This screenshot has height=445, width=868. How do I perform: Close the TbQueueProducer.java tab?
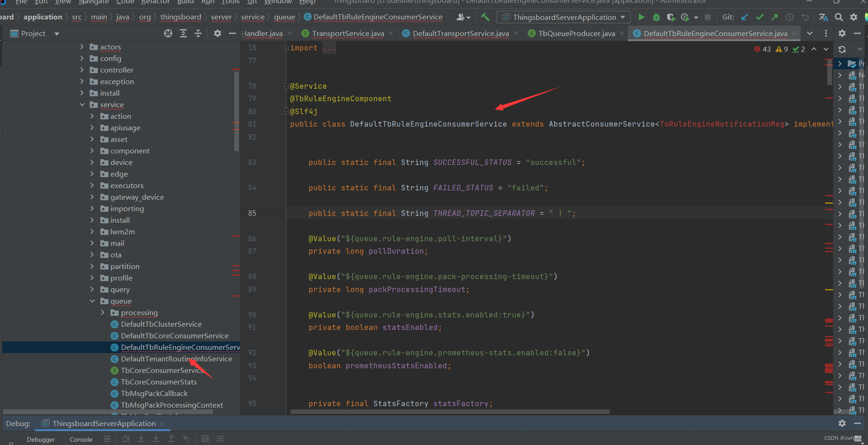click(622, 33)
